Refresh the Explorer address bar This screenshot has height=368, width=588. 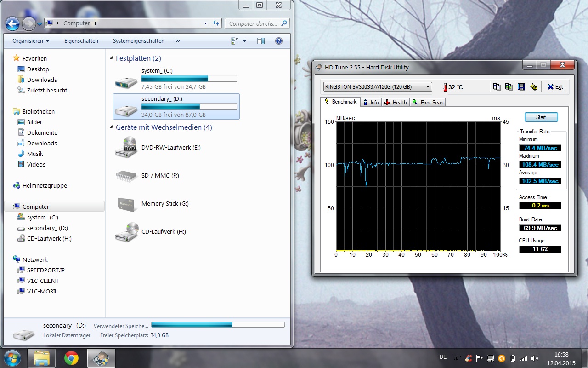[216, 23]
